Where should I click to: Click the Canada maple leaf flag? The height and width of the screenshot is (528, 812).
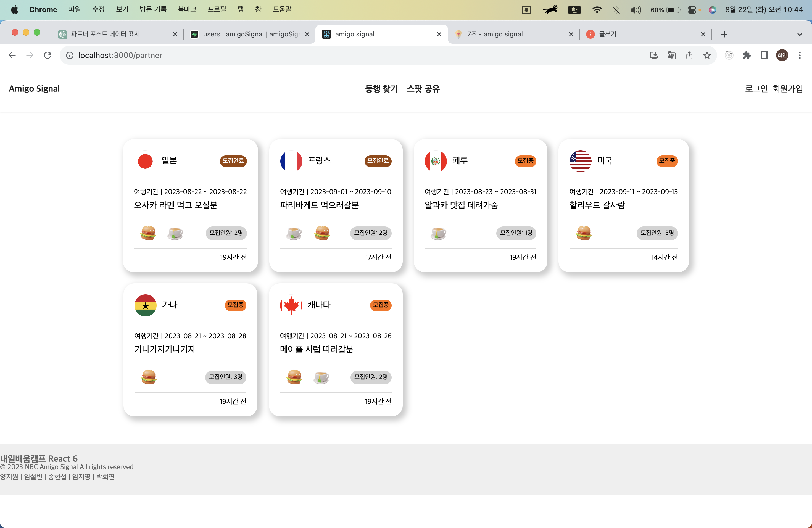pyautogui.click(x=291, y=305)
